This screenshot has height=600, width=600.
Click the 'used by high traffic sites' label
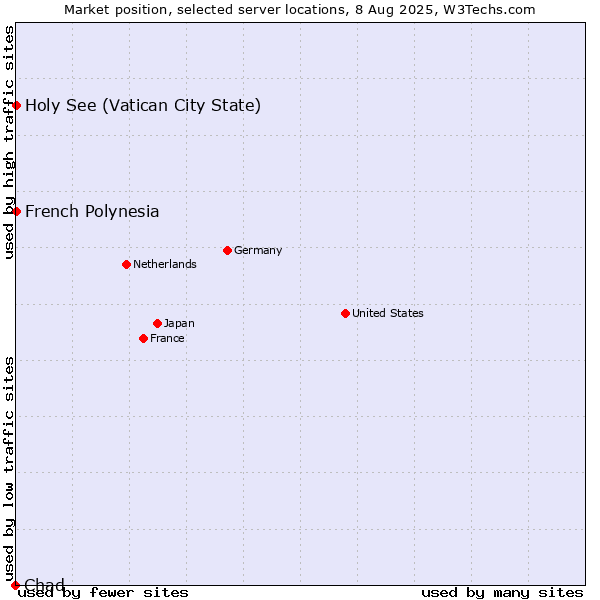click(8, 143)
